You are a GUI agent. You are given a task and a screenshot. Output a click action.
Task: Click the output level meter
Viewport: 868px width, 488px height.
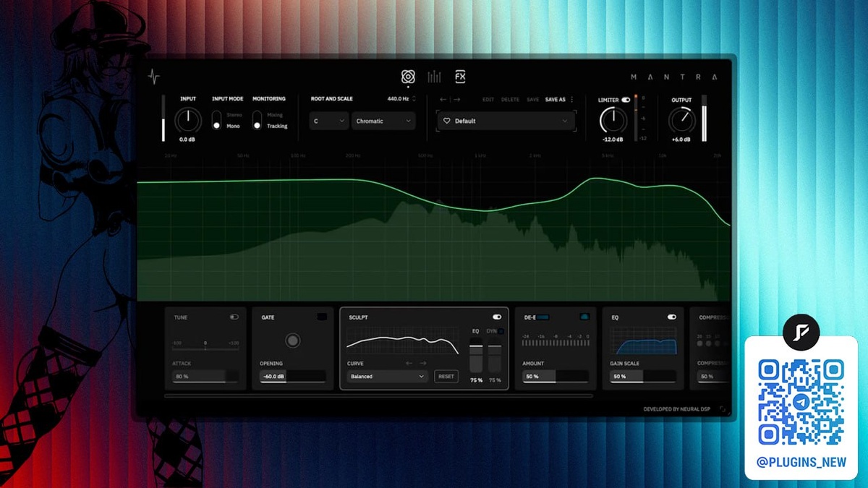[704, 118]
